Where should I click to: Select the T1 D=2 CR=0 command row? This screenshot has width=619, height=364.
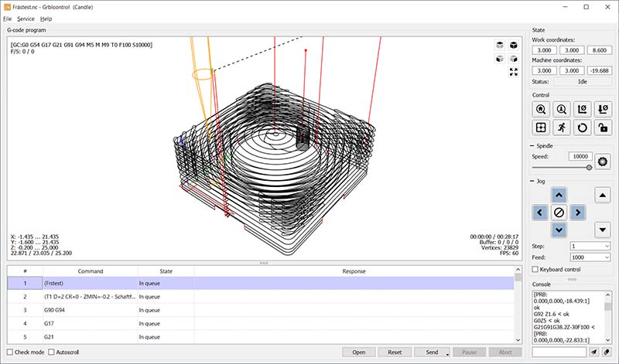[261, 297]
